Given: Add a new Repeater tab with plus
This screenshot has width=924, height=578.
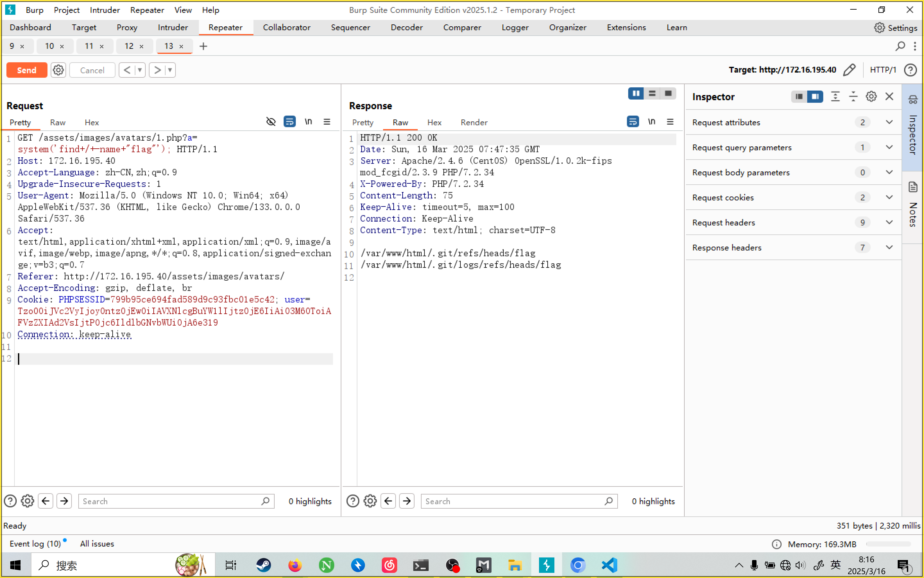Looking at the screenshot, I should click(203, 46).
